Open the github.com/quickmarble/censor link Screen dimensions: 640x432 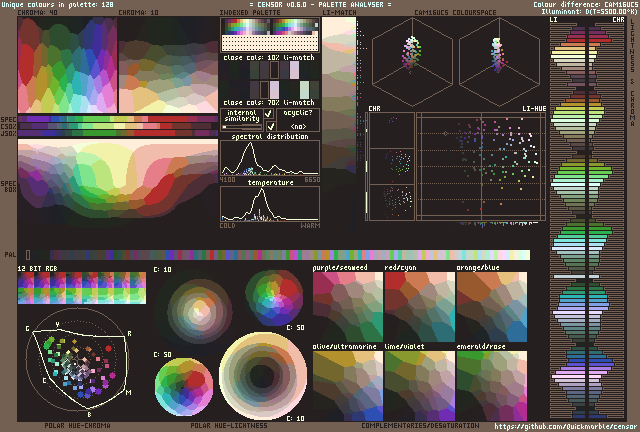pyautogui.click(x=566, y=426)
